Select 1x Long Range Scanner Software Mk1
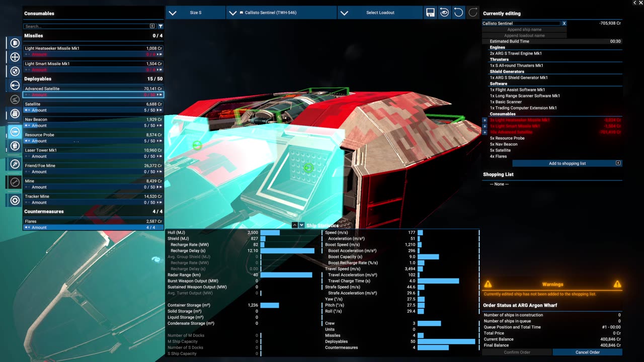Viewport: 644px width, 362px height. click(x=525, y=96)
